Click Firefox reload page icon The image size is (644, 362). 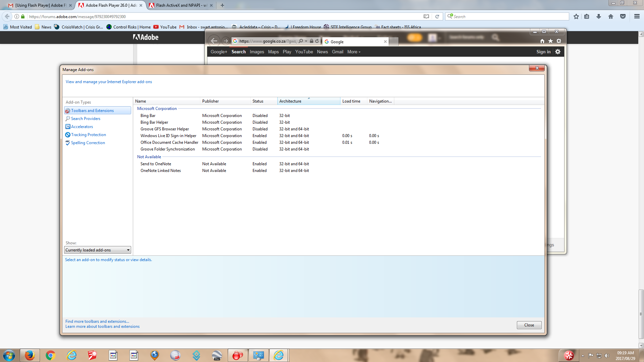pos(437,16)
